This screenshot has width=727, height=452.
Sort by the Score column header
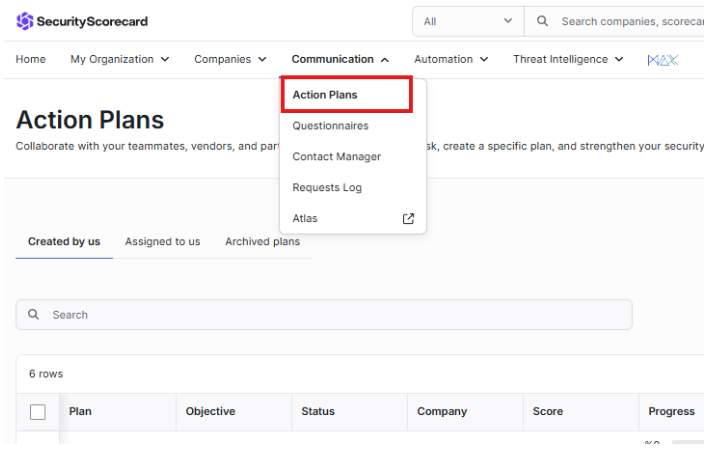(548, 412)
